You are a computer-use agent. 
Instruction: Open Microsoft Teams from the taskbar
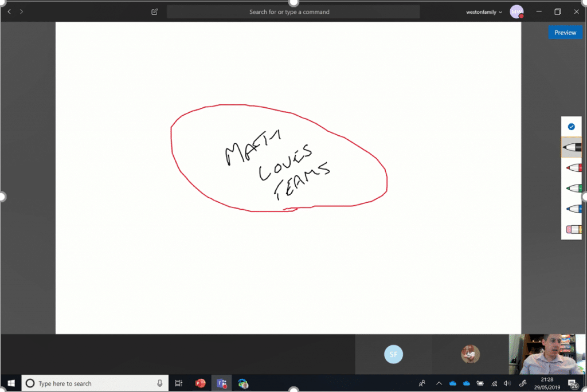[221, 383]
